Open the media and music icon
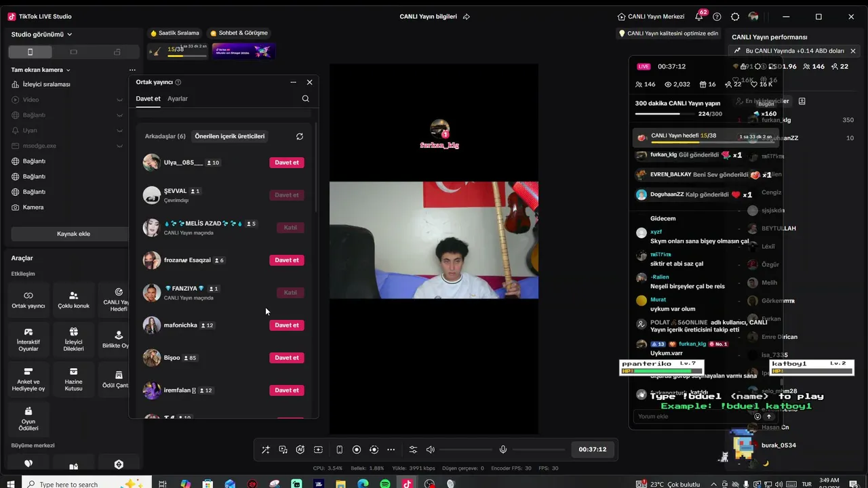Image resolution: width=868 pixels, height=488 pixels. pos(283,449)
